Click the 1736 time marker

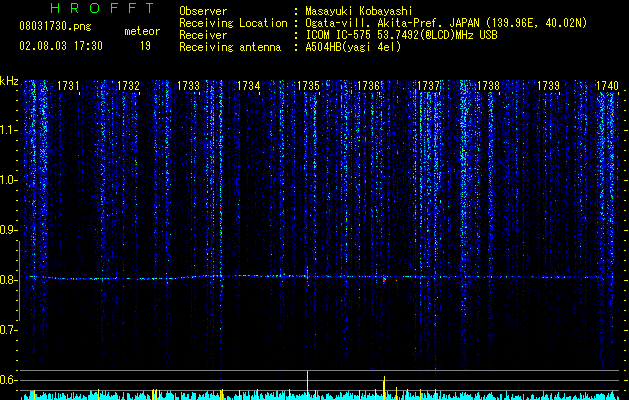(x=368, y=86)
